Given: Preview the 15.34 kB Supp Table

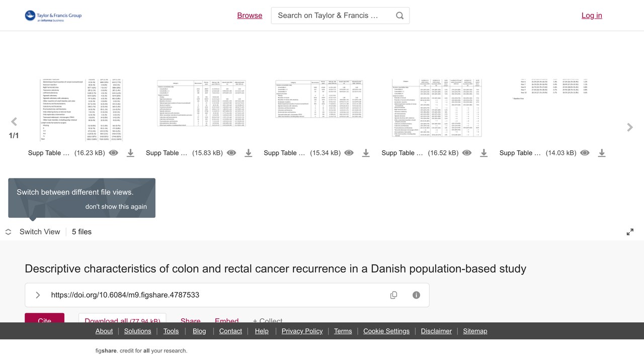Looking at the screenshot, I should [349, 153].
